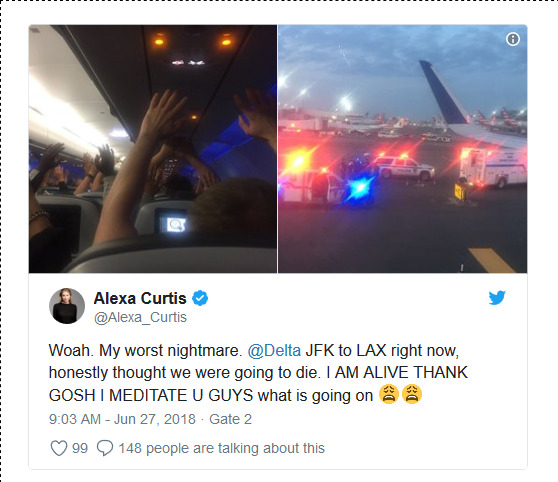Like the tweet with heart icon
The width and height of the screenshot is (558, 482).
click(59, 448)
